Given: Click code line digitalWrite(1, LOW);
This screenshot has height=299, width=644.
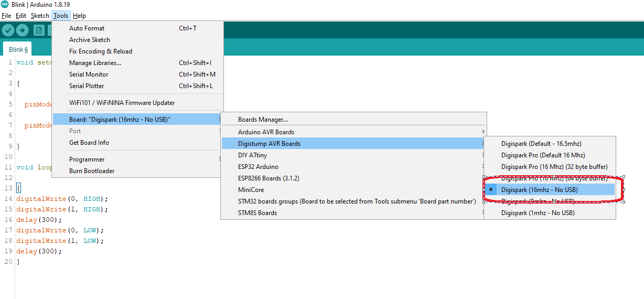Looking at the screenshot, I should pos(60,241).
